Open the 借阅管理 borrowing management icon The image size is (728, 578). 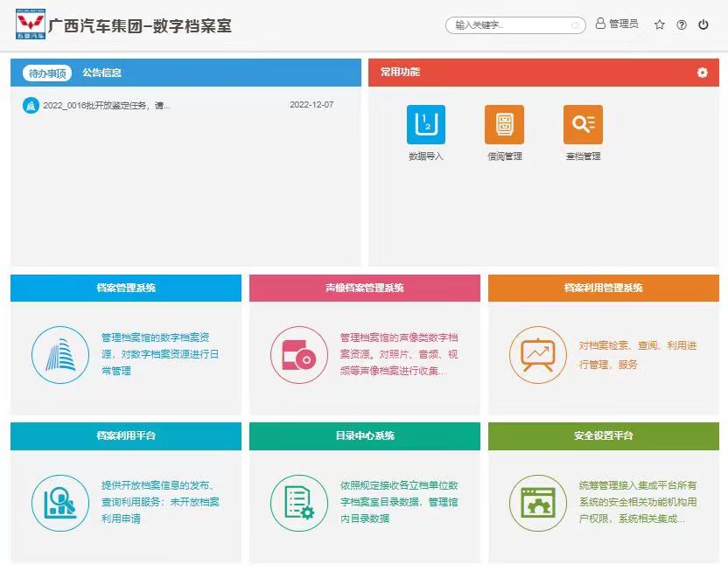pyautogui.click(x=504, y=124)
